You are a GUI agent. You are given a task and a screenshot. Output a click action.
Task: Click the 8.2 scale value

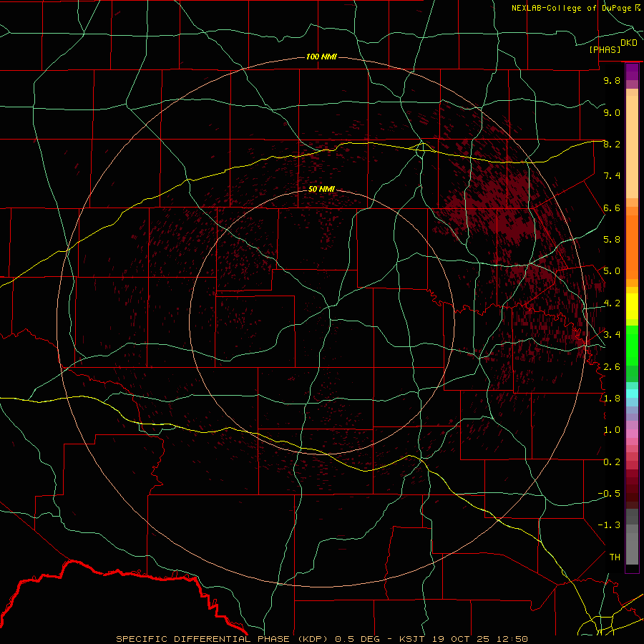point(612,144)
